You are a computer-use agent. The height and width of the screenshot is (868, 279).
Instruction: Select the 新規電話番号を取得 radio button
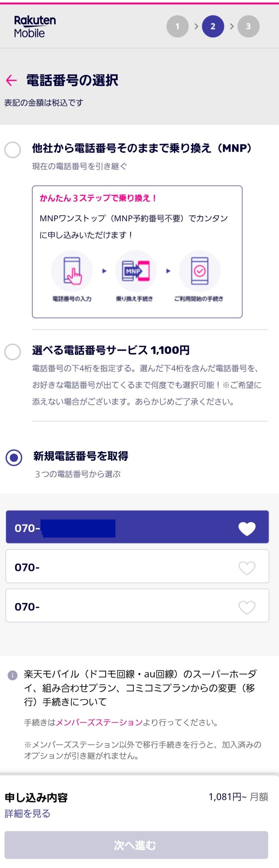click(x=14, y=458)
